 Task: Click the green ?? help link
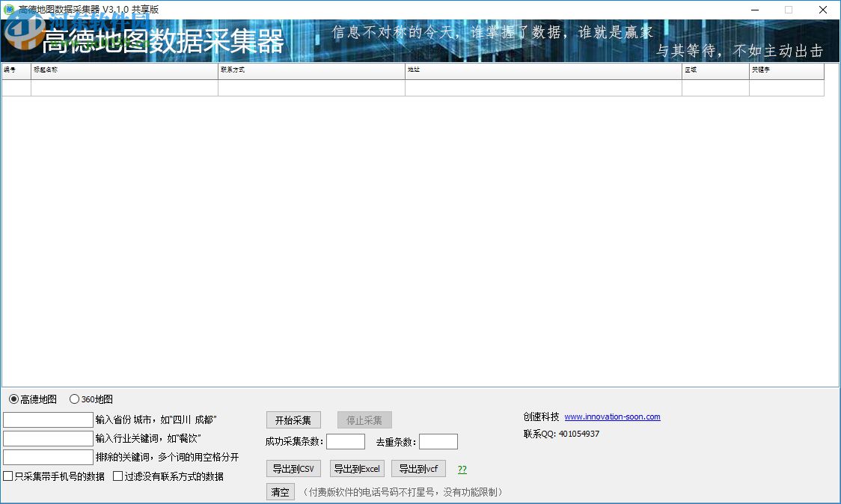tap(462, 468)
